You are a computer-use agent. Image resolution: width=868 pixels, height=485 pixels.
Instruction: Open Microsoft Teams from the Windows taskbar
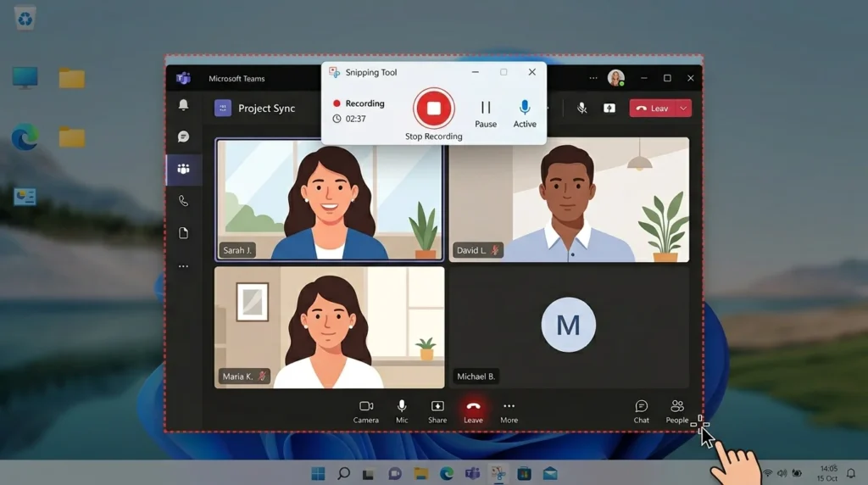tap(472, 473)
